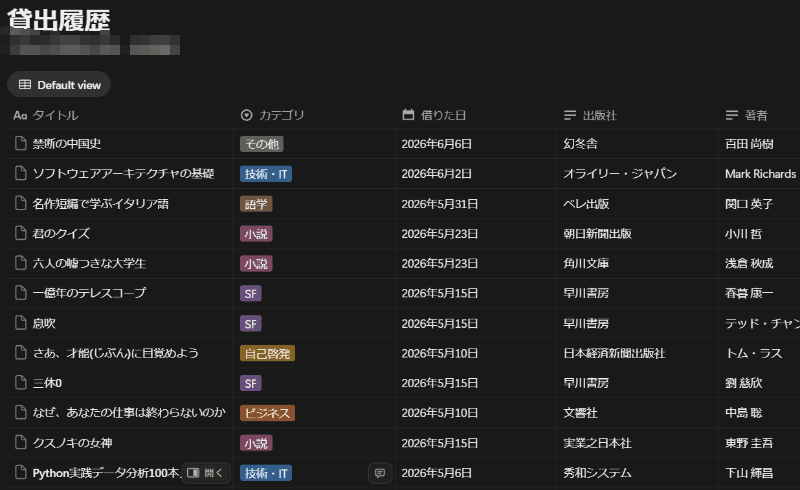Click the page icon beside 三体0
800x490 pixels.
pos(20,383)
